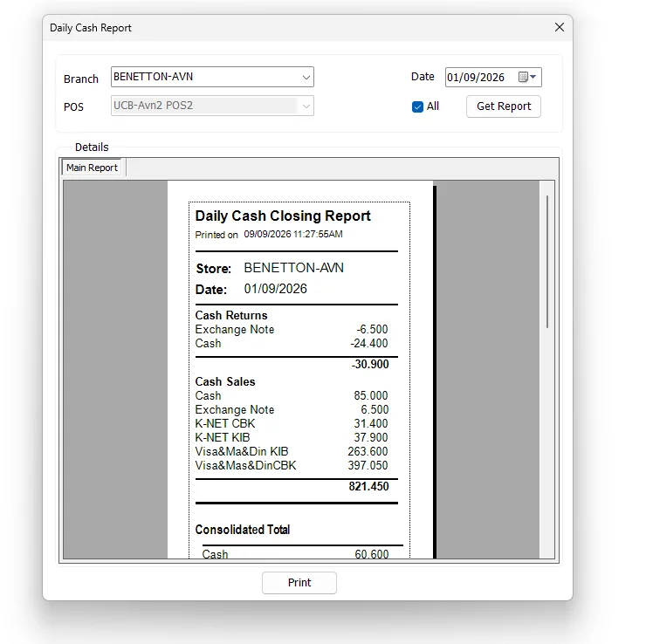
Task: Click K-NET KIB amount 37.900
Action: tap(371, 438)
